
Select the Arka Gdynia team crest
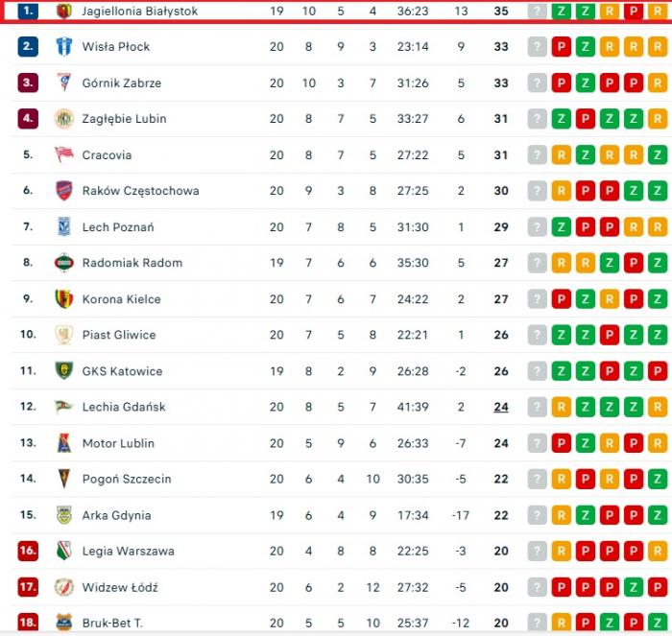[x=63, y=515]
